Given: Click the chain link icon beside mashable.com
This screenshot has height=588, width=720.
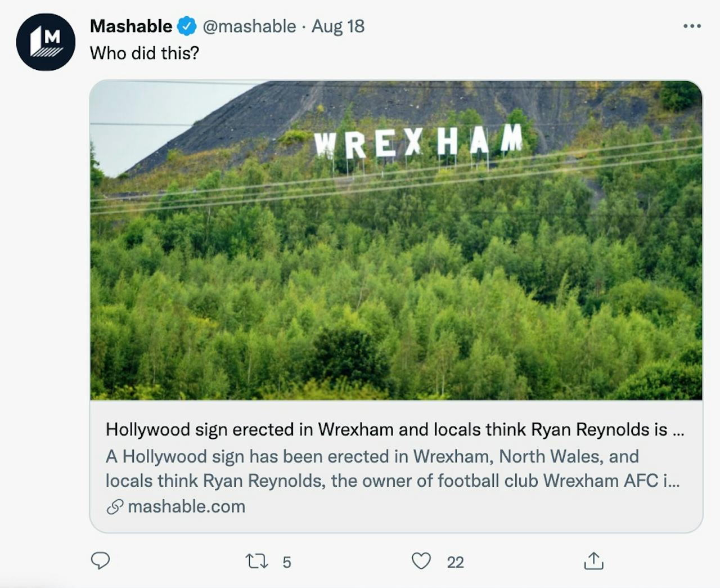Looking at the screenshot, I should tap(115, 507).
